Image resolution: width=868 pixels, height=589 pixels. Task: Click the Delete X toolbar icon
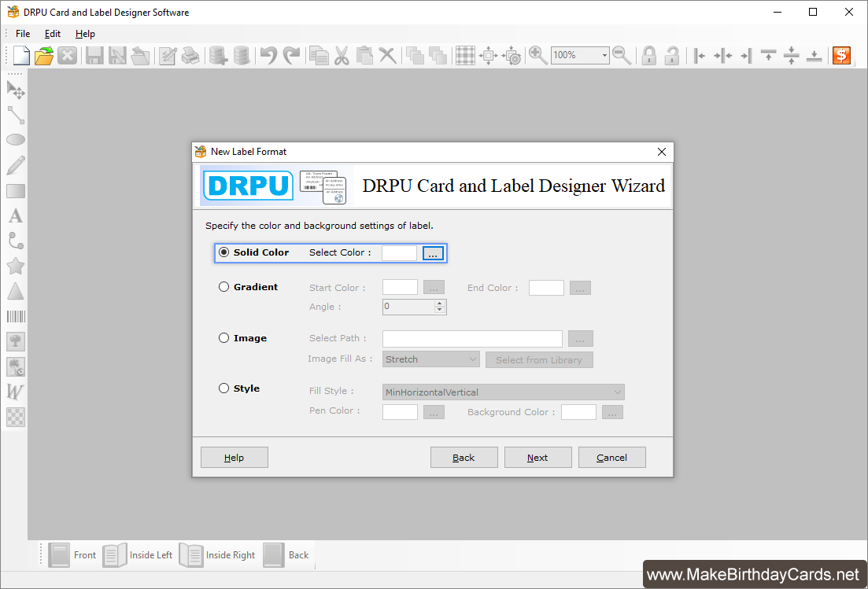tap(387, 55)
